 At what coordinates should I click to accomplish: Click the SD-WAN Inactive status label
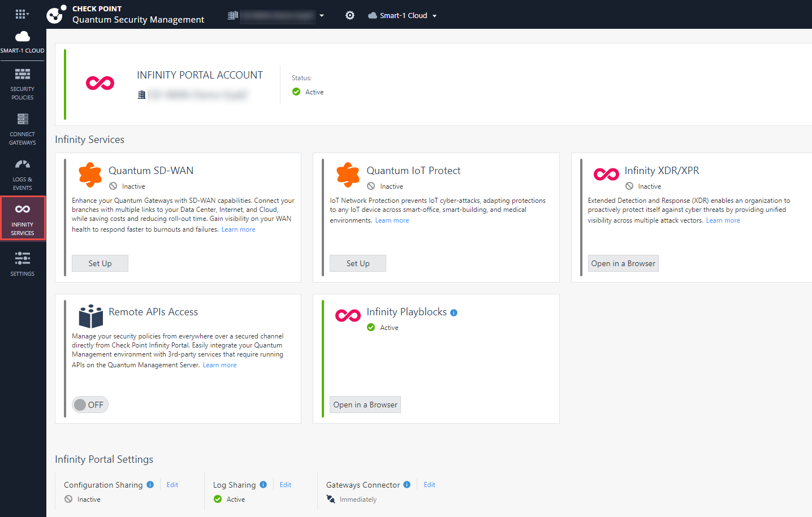point(133,186)
